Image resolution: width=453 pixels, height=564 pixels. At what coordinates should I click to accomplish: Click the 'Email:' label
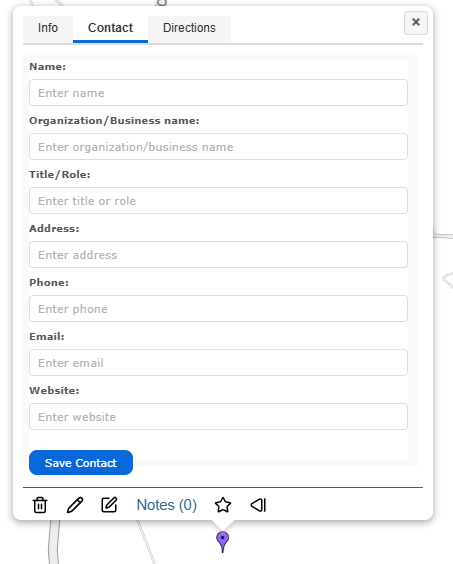[x=47, y=337]
